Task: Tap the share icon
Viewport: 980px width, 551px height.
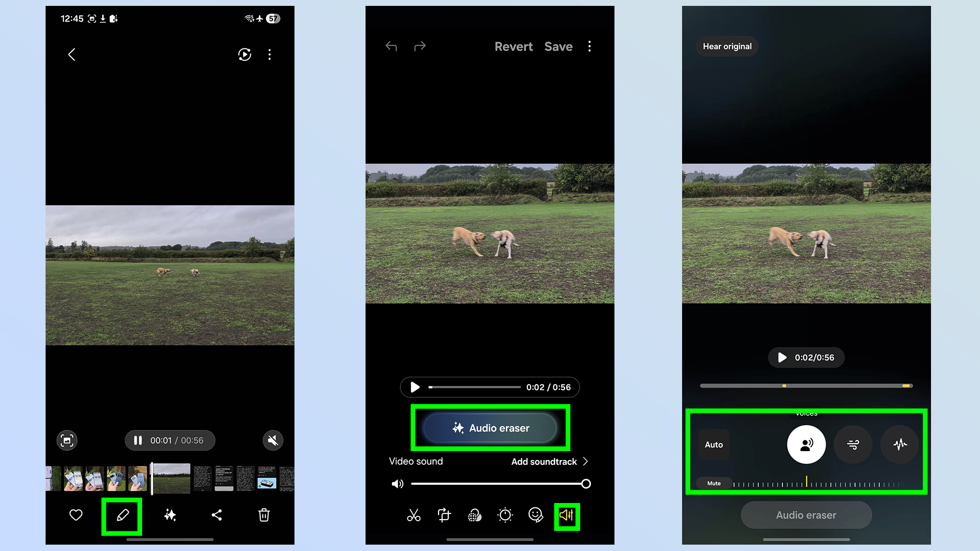Action: coord(217,515)
